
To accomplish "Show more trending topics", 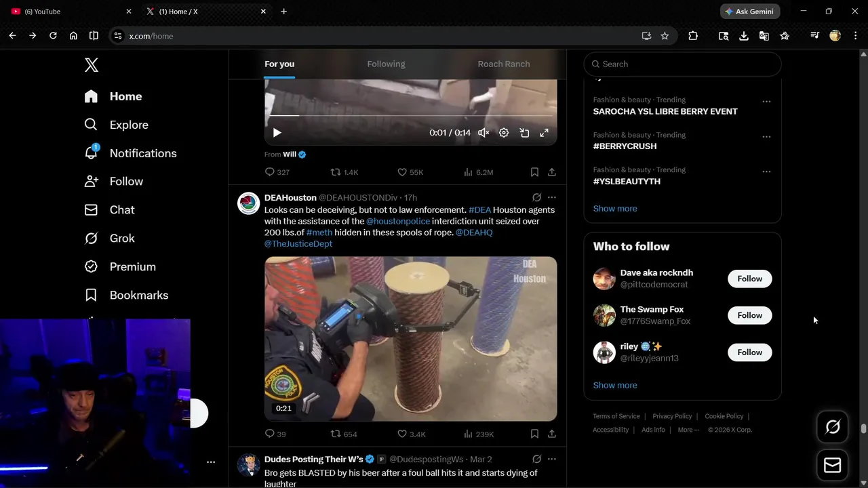I will coord(615,208).
